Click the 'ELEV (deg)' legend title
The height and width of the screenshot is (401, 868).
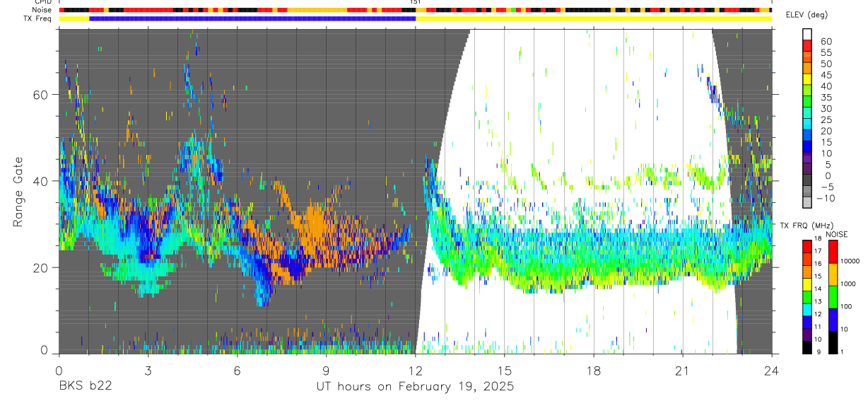(x=808, y=16)
